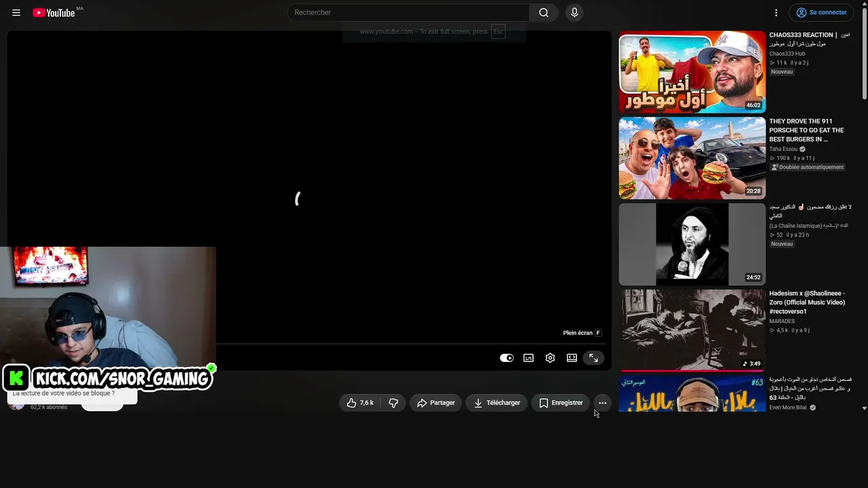This screenshot has height=488, width=868.
Task: Open the player settings gear
Action: (x=550, y=358)
